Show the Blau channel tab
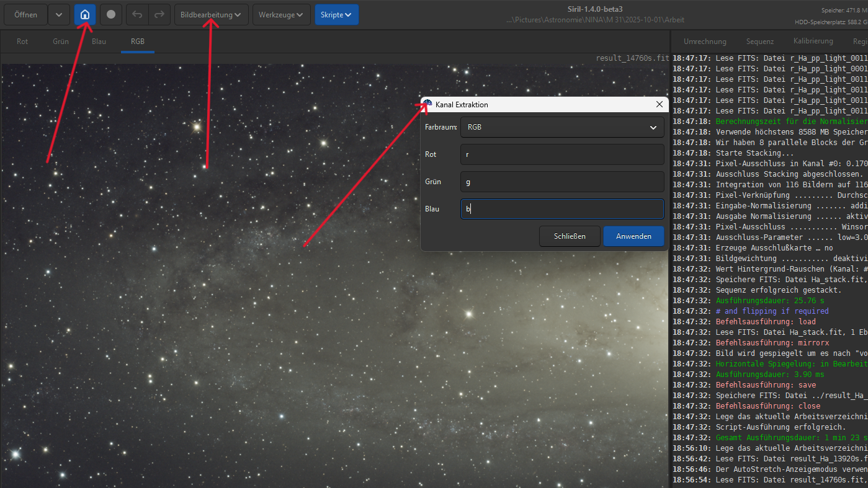 tap(99, 42)
